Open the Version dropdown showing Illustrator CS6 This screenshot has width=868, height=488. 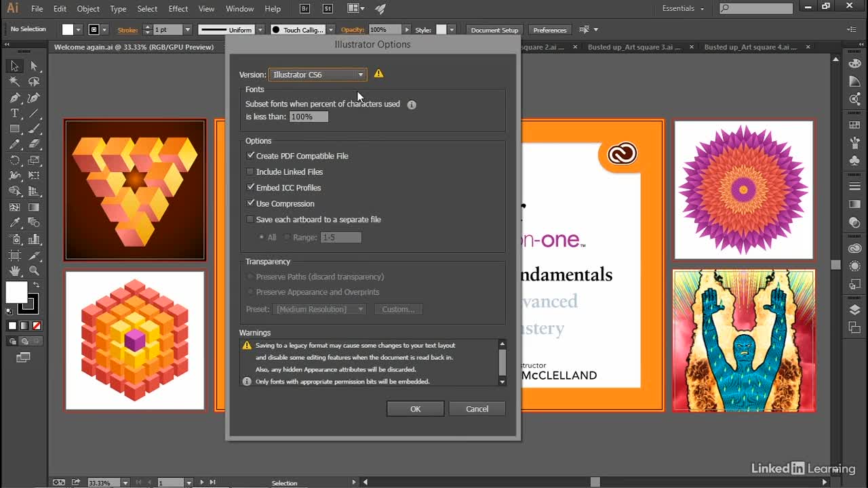(x=318, y=75)
